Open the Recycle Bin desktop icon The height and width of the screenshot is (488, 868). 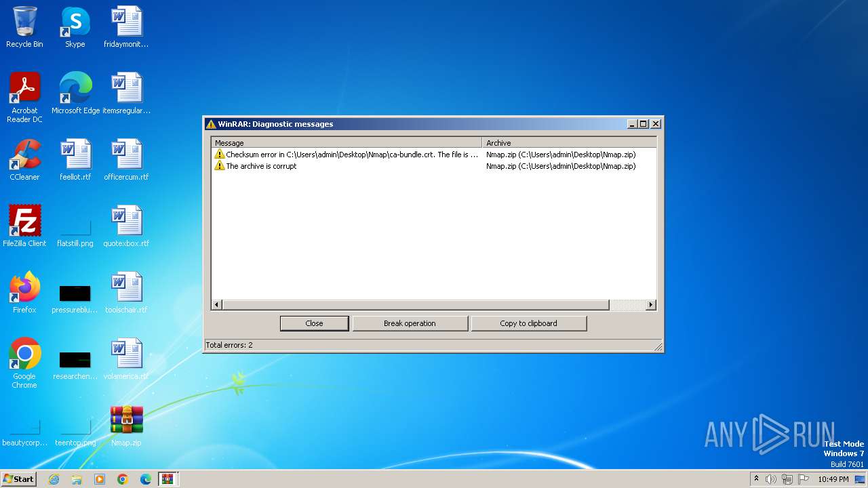(x=24, y=27)
